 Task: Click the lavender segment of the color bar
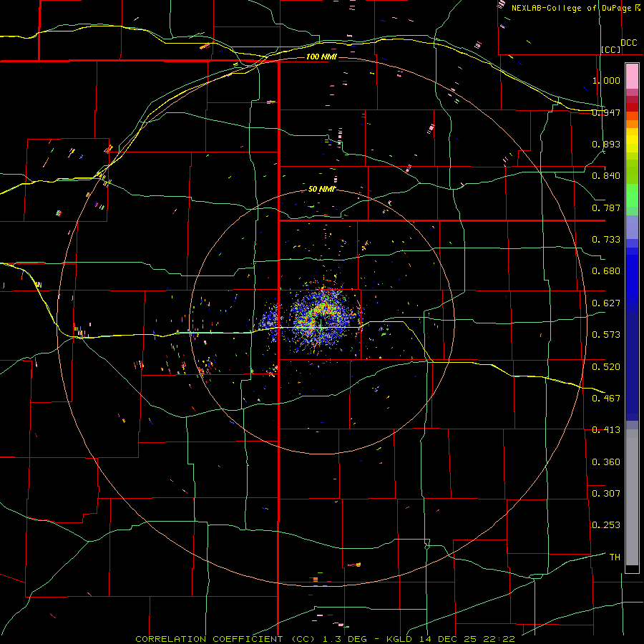point(632,227)
